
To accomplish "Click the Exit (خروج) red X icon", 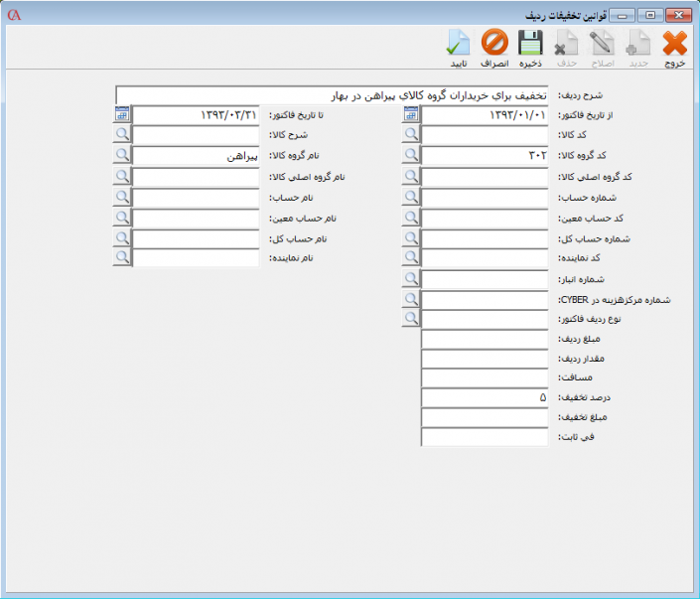I will (675, 47).
